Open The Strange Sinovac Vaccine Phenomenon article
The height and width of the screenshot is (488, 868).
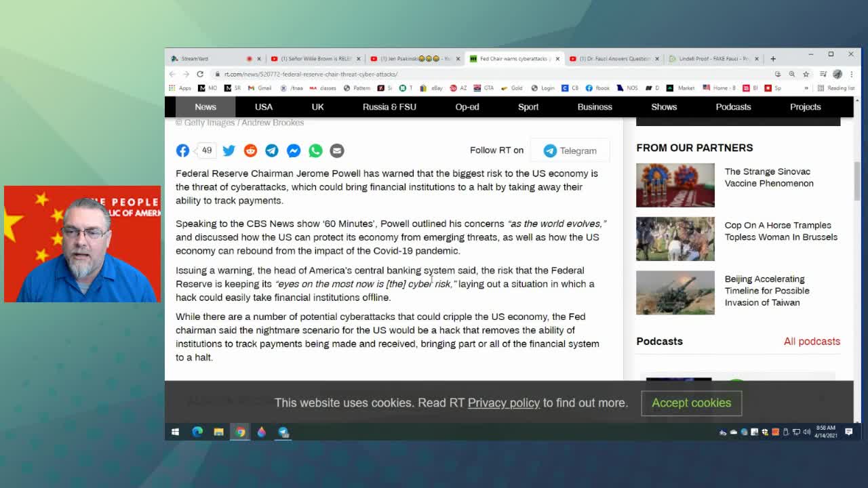[x=769, y=178]
